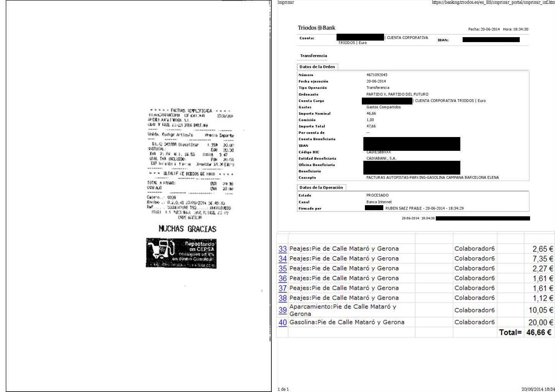Click the FACTURA SIMPLIFICADA receipt header
Image resolution: width=555 pixels, height=392 pixels.
(191, 111)
